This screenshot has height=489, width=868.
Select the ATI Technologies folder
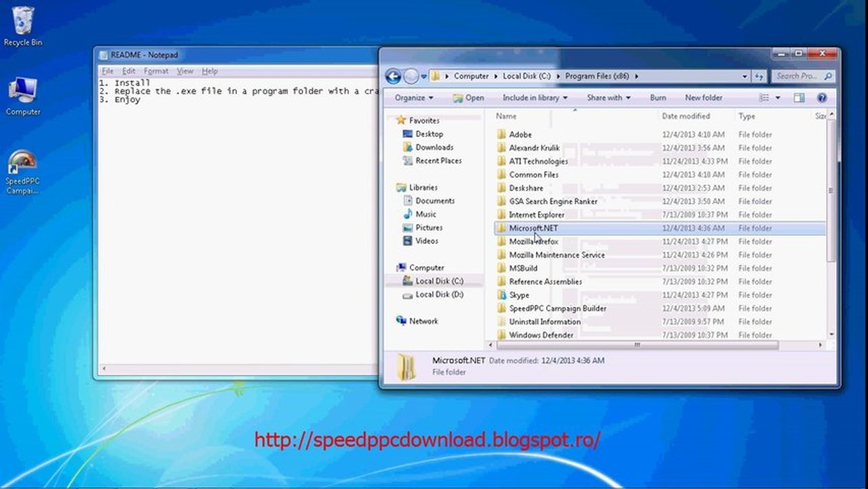click(x=538, y=161)
